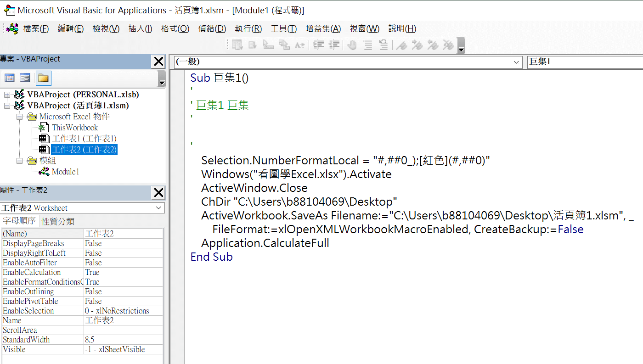Image resolution: width=643 pixels, height=364 pixels.
Task: Select the DisplayRightToLeft property row
Action: coord(83,253)
